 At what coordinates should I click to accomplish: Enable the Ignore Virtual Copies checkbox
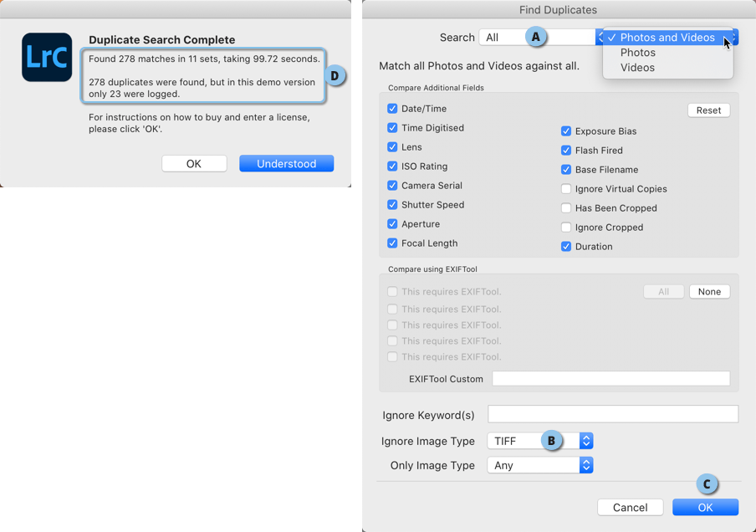[566, 189]
